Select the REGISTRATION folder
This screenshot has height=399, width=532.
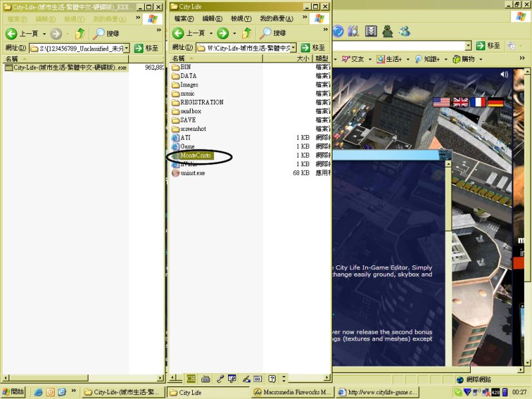[198, 102]
